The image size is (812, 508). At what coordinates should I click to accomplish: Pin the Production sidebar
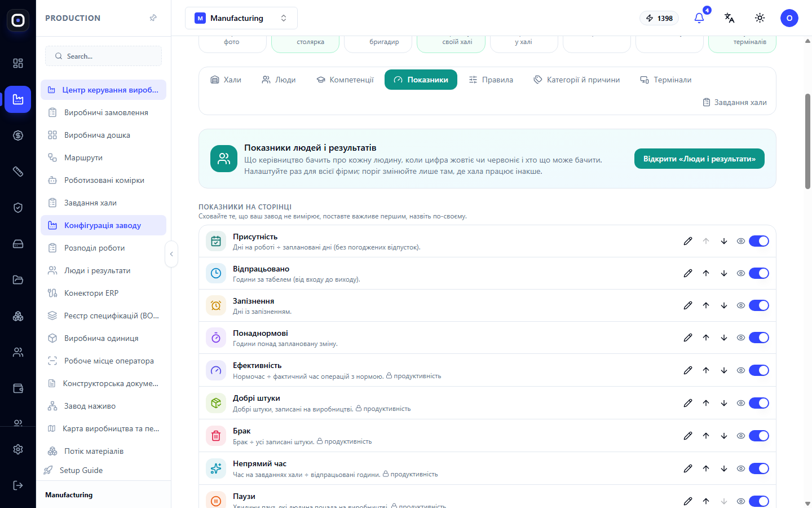coord(153,18)
